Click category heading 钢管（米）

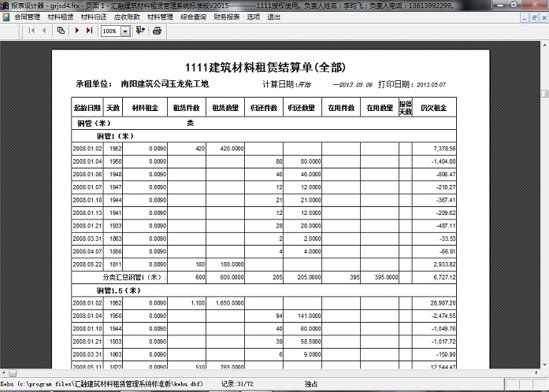(x=94, y=124)
